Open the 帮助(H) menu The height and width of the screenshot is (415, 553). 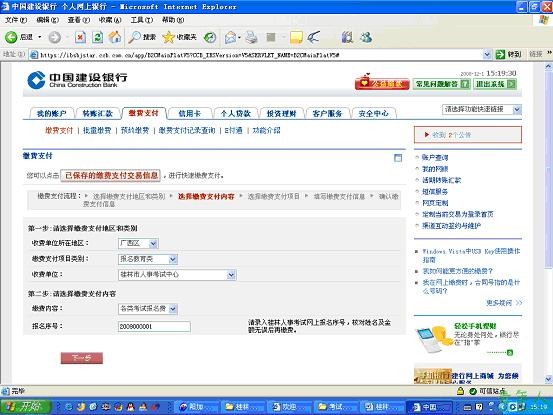173,20
